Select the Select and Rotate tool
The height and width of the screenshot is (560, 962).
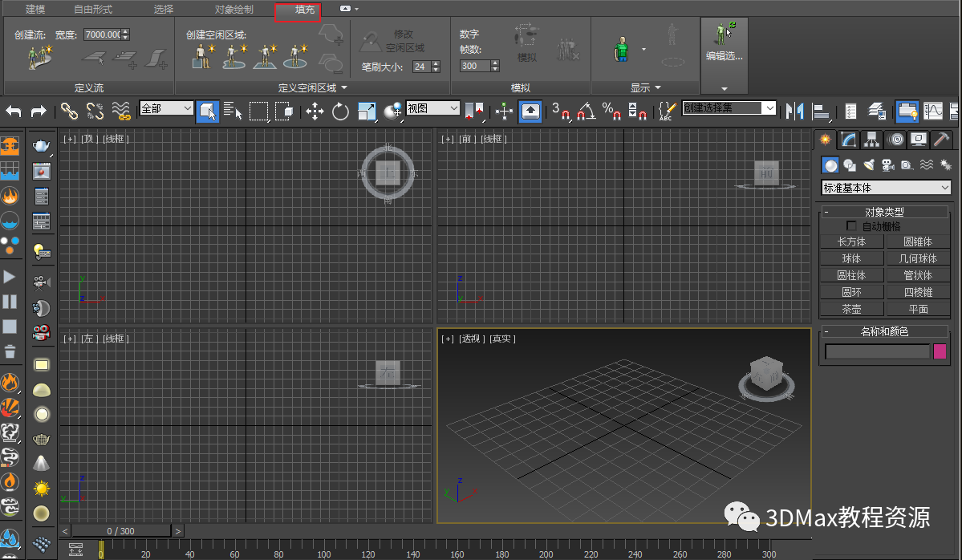[x=341, y=111]
